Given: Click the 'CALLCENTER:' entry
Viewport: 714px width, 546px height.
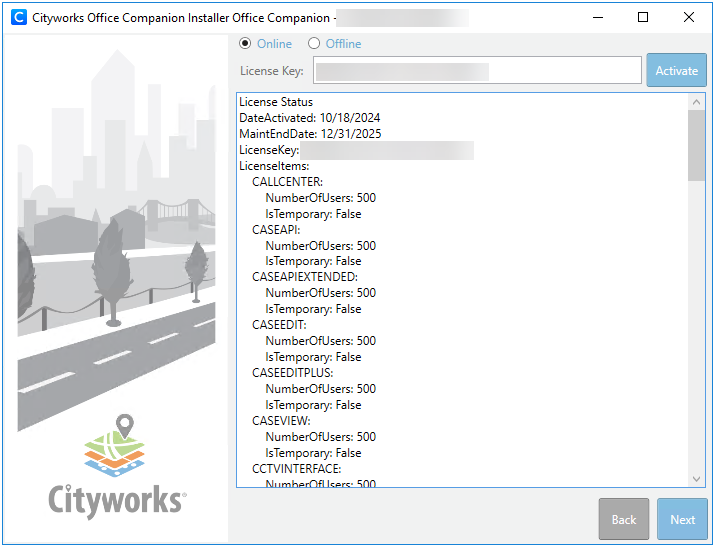Looking at the screenshot, I should point(287,182).
